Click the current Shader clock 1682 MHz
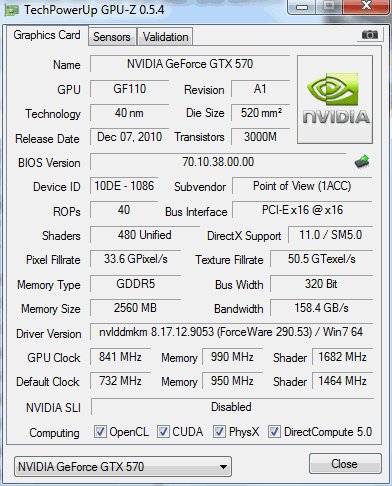 (x=342, y=357)
